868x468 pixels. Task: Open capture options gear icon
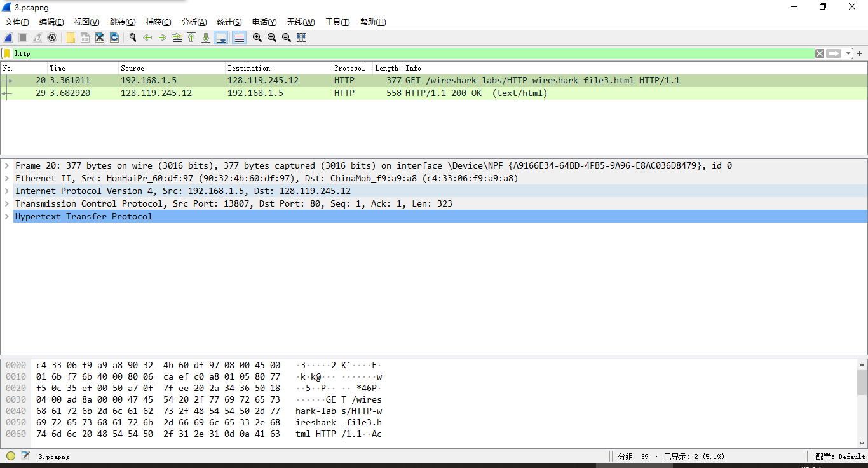(52, 38)
